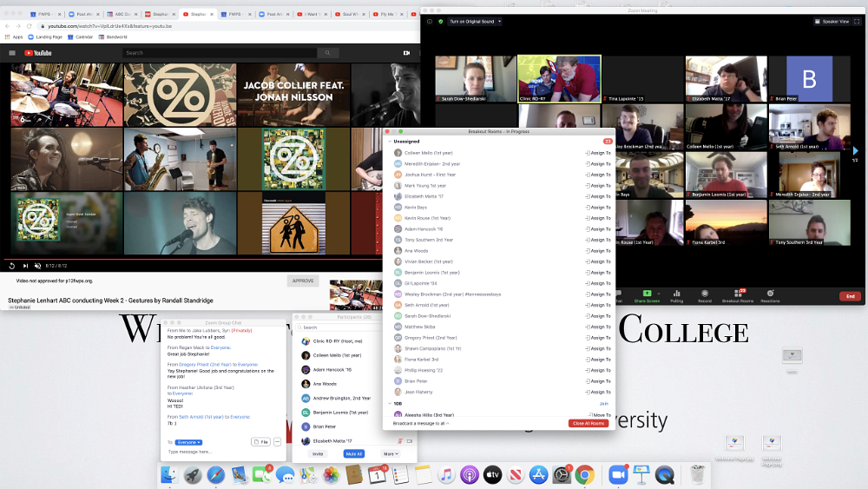The height and width of the screenshot is (489, 868).
Task: Open Apple TV from the Dock
Action: (493, 474)
